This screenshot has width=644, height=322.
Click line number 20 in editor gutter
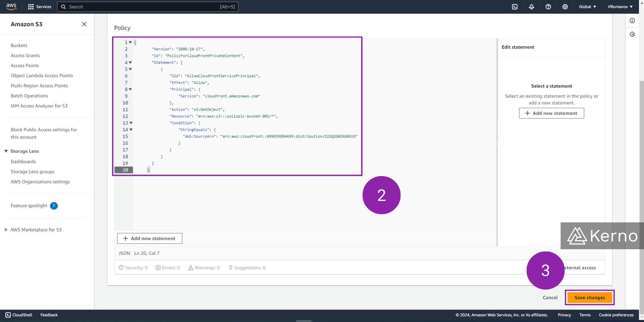(124, 170)
